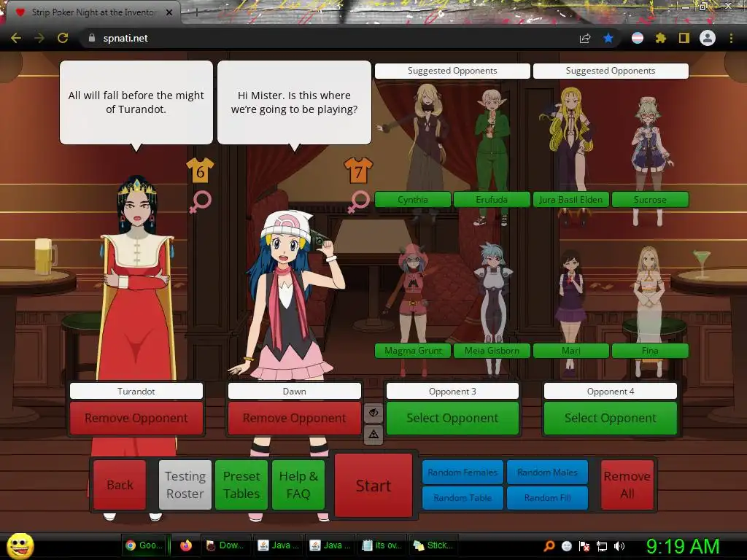Open Preset Tables
Screen dimensions: 747x560
[241, 485]
